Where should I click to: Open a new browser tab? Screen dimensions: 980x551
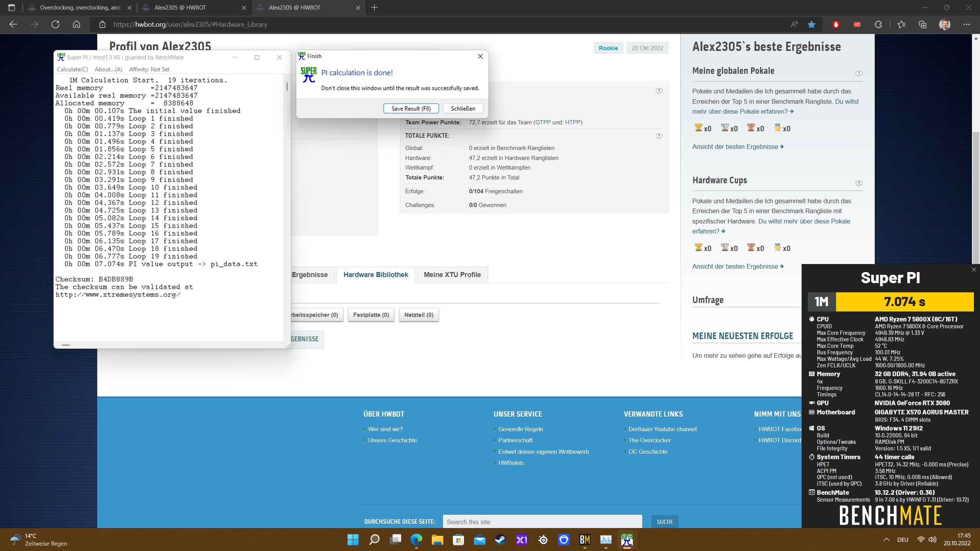[x=374, y=7]
